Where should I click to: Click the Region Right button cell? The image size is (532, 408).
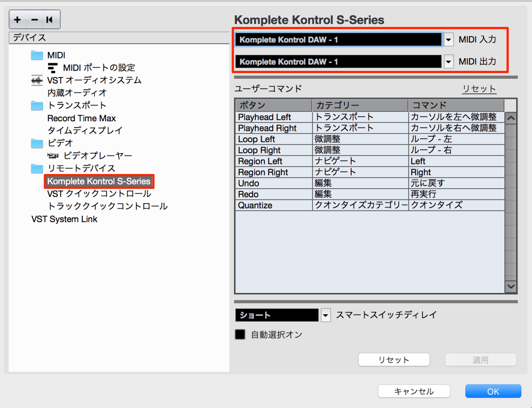coord(274,172)
